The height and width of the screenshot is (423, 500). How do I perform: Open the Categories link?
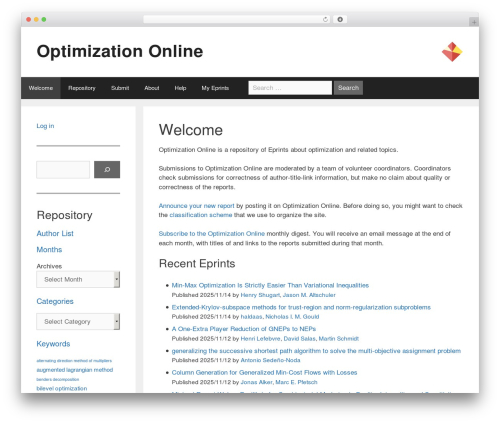(55, 301)
